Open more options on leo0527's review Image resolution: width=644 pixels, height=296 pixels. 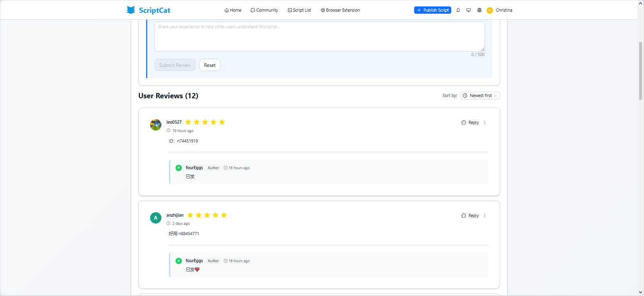tap(485, 123)
